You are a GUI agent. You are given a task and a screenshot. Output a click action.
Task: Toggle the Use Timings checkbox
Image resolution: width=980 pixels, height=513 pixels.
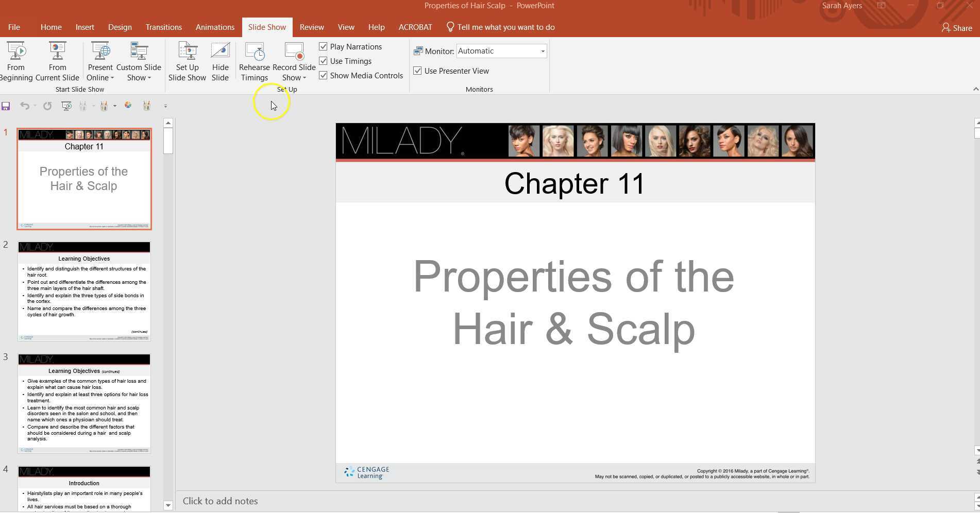point(323,61)
